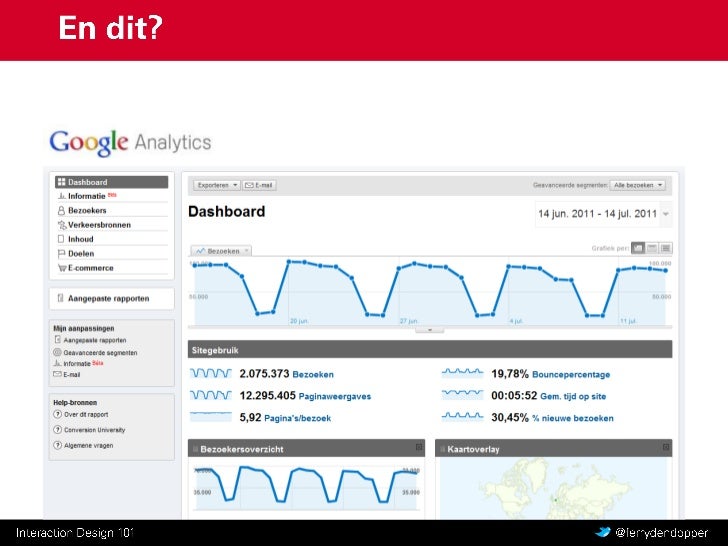Open the Alle bezoeken segment dropdown
Viewport: 728px width, 546px height.
click(x=637, y=185)
